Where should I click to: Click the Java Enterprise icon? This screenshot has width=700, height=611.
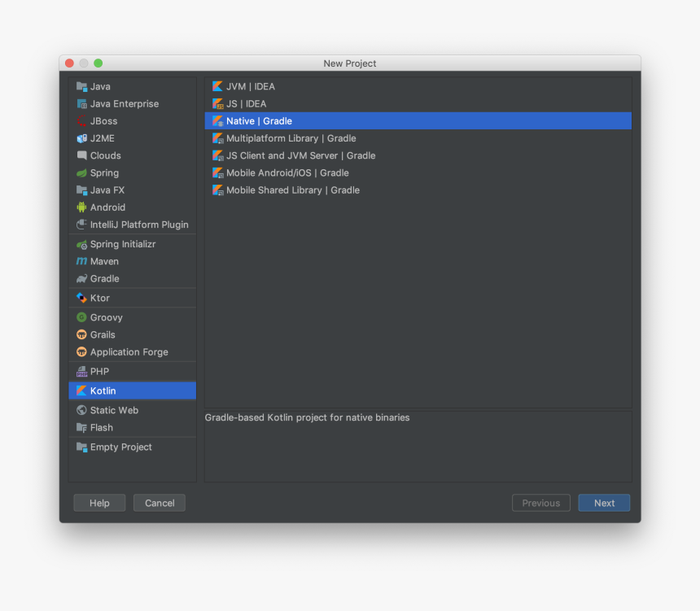(81, 104)
